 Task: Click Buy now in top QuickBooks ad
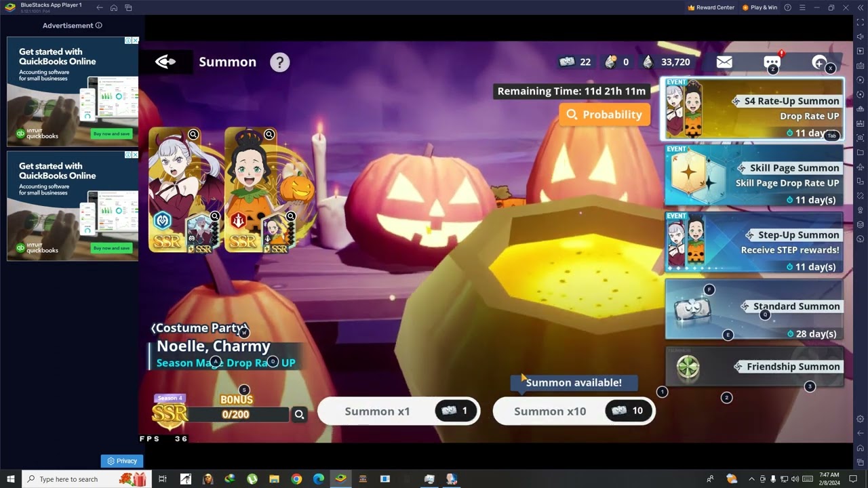[111, 134]
